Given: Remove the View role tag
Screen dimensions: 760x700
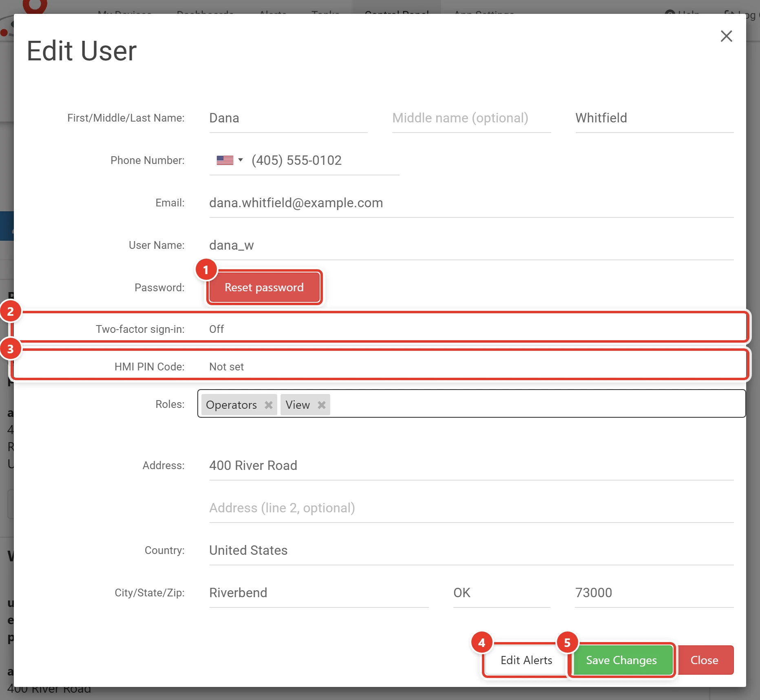Looking at the screenshot, I should (321, 405).
